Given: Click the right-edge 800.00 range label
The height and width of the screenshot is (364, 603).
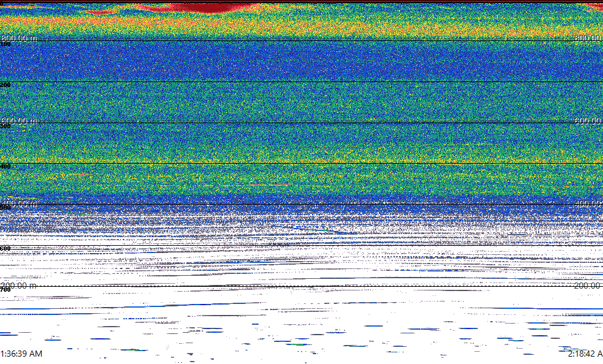Looking at the screenshot, I should (x=588, y=37).
